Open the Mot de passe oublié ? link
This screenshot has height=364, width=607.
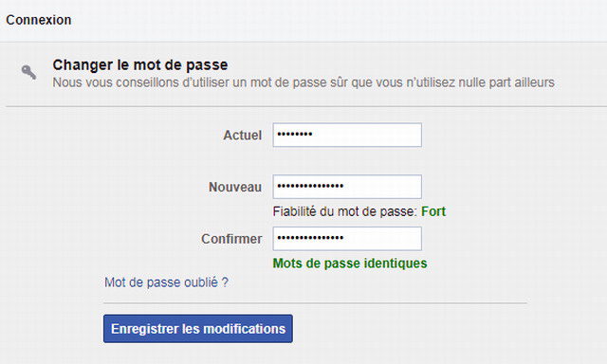[x=167, y=282]
